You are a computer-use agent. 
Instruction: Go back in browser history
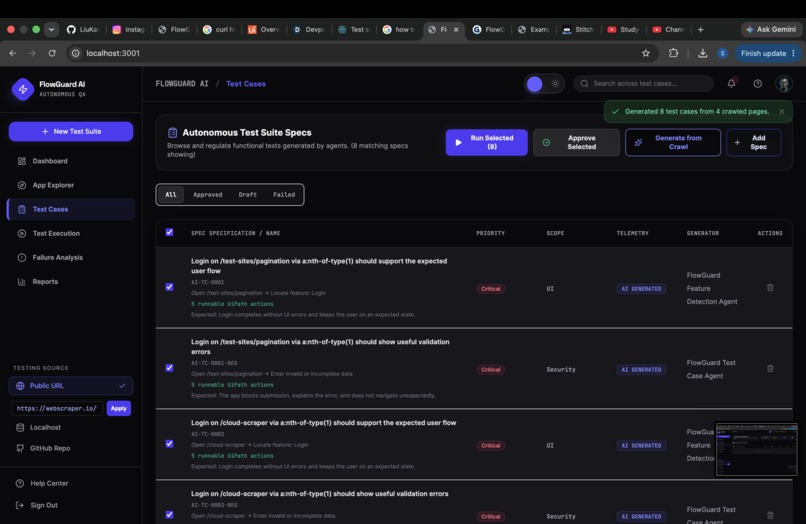13,53
